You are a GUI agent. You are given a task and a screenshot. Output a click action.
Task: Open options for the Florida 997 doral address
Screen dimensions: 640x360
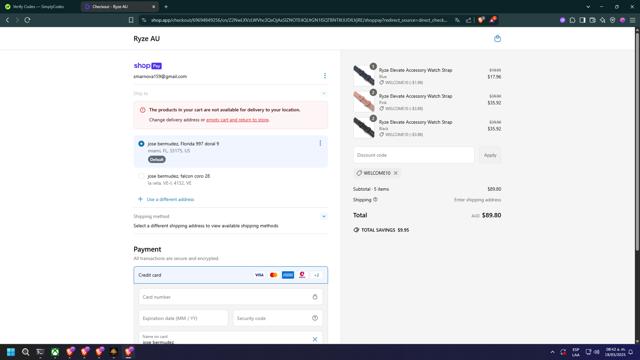(320, 143)
